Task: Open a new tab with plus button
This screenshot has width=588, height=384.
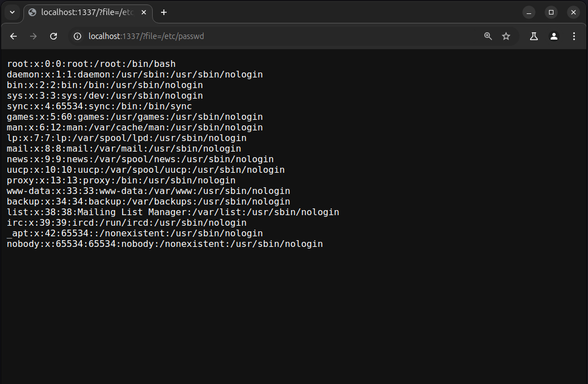Action: coord(163,12)
